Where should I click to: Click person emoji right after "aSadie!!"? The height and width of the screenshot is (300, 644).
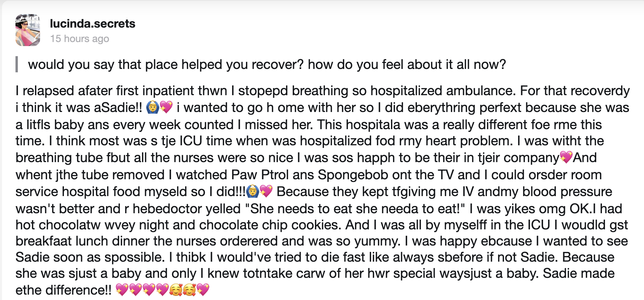(x=152, y=108)
